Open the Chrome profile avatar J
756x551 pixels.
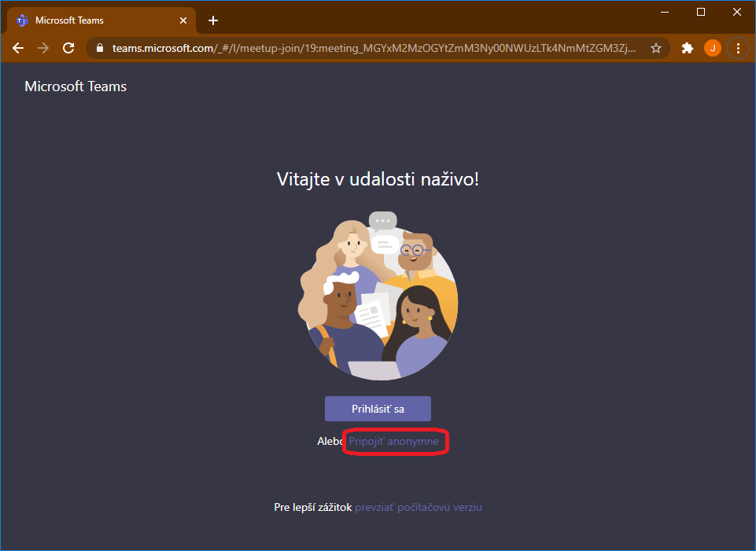pos(712,48)
